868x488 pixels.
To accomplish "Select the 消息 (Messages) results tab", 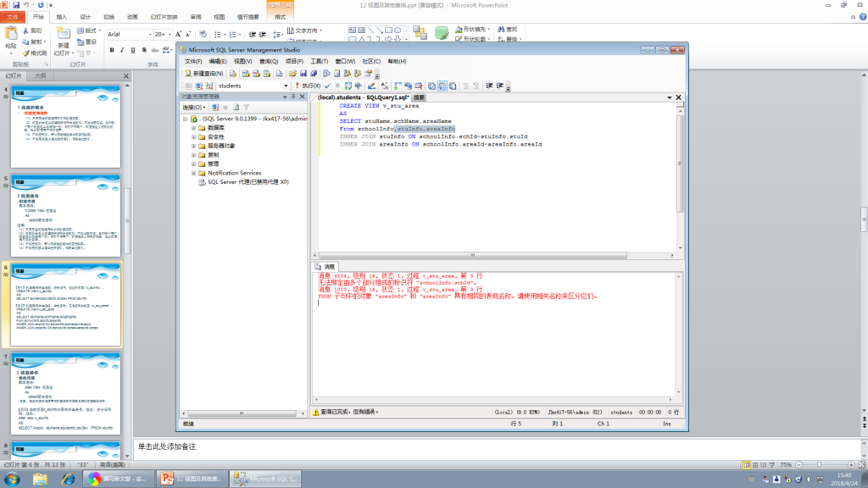I will pos(325,267).
